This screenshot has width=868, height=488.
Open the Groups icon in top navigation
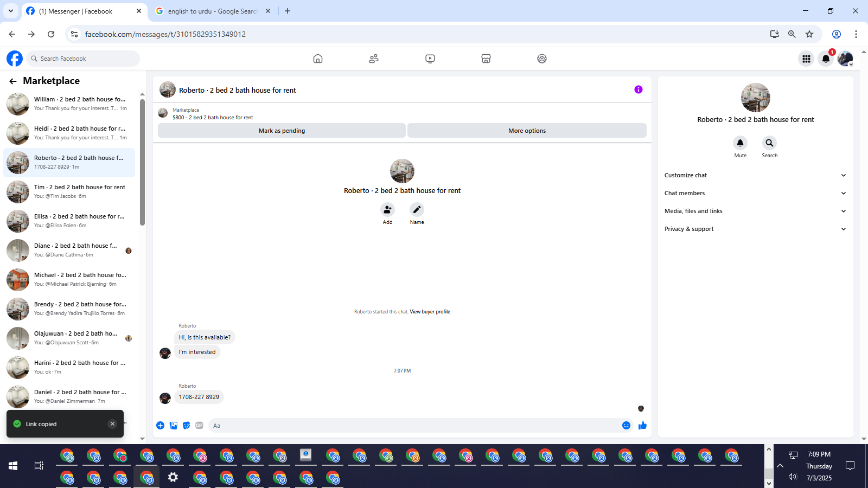tap(542, 59)
